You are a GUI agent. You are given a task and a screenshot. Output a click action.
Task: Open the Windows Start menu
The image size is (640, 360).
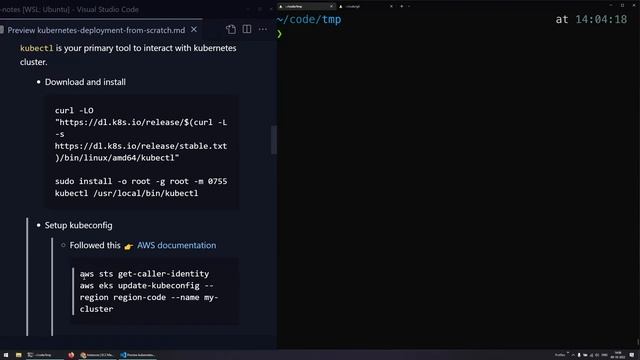[6, 355]
